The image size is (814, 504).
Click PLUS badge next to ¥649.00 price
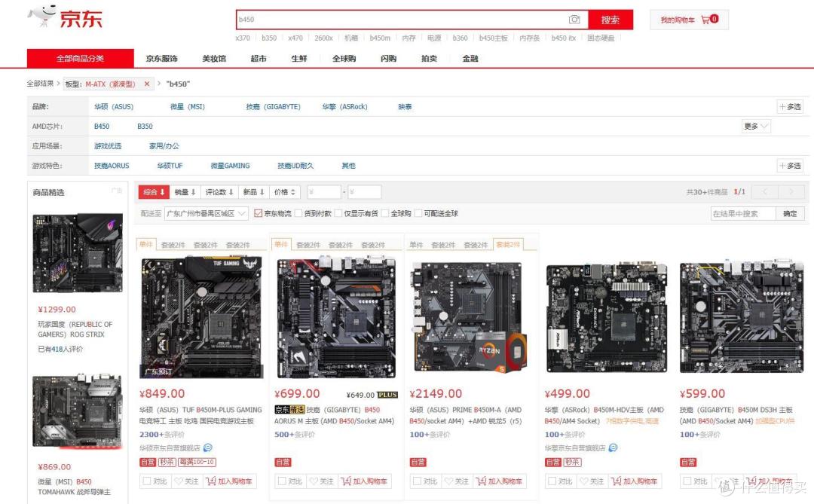pos(387,395)
